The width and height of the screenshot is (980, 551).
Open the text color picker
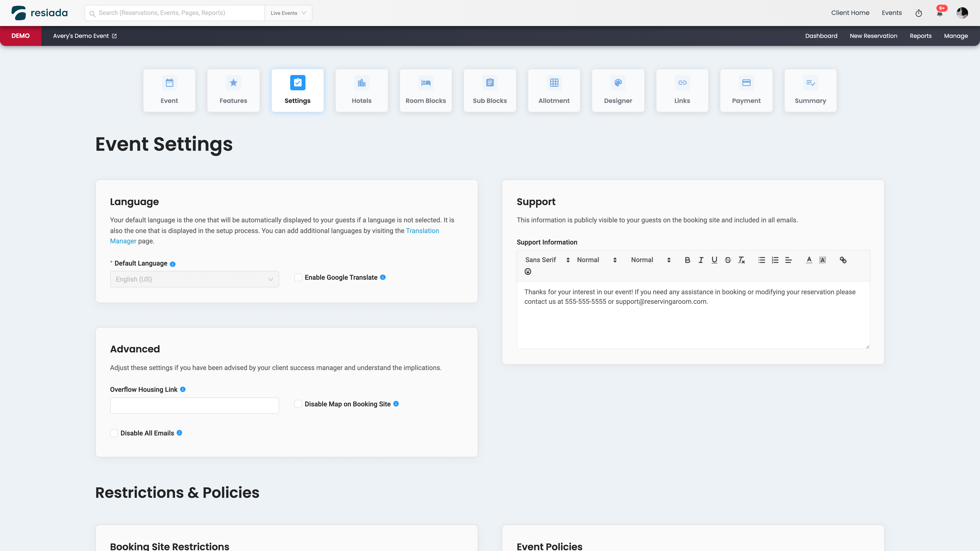pos(809,260)
